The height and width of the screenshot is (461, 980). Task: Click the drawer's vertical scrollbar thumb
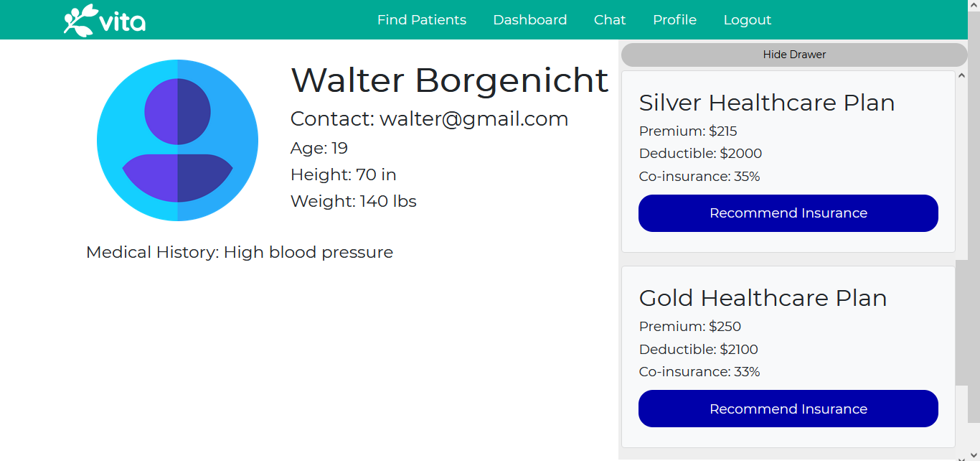click(961, 323)
